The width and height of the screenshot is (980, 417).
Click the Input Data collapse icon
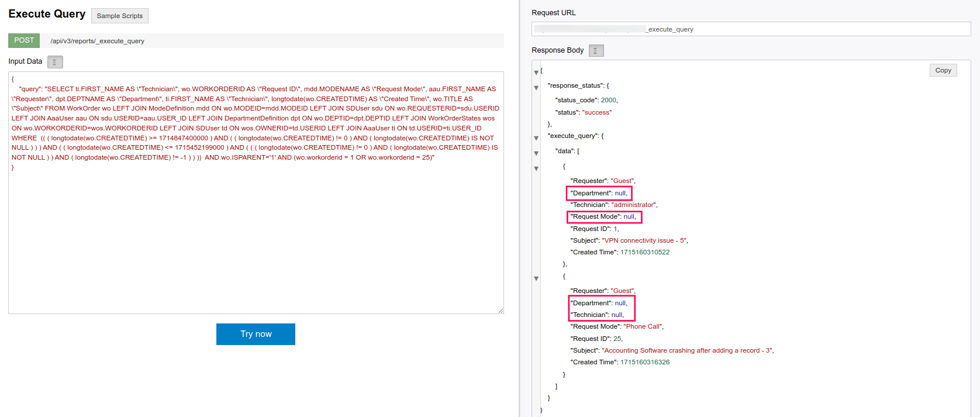55,62
